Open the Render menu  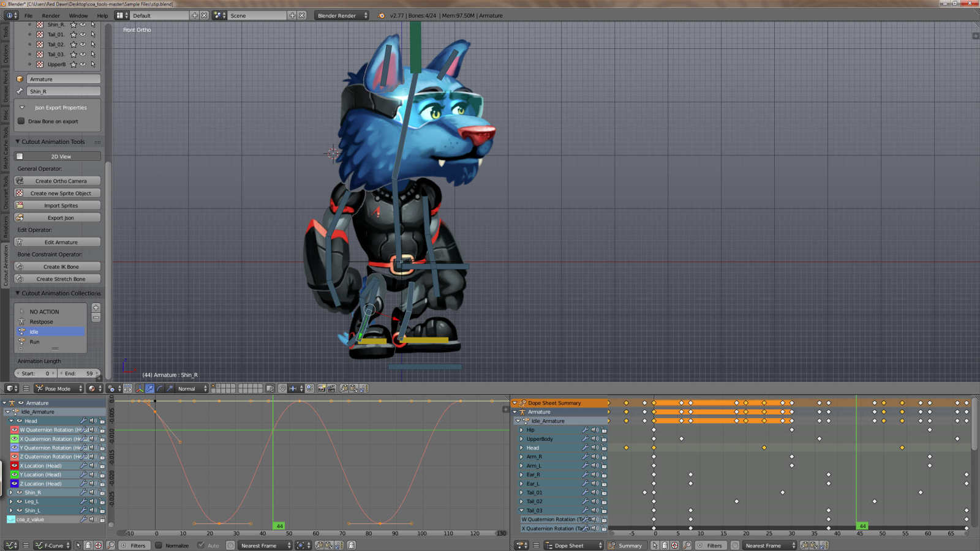51,15
